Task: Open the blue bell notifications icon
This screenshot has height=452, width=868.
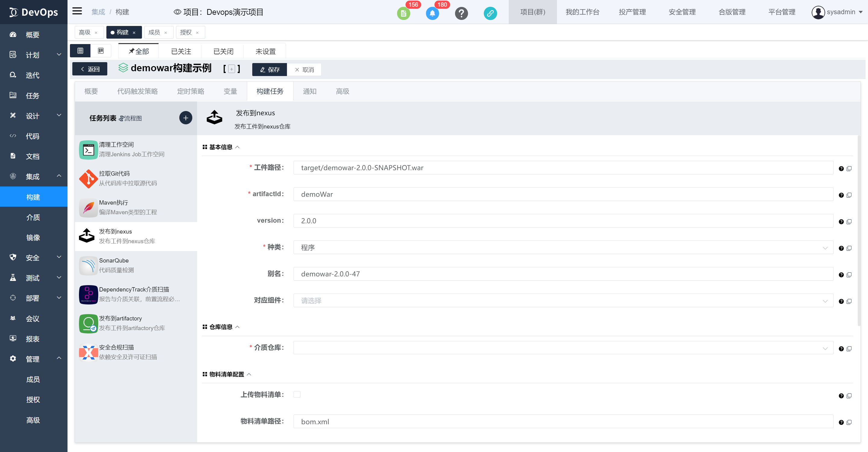Action: [432, 14]
